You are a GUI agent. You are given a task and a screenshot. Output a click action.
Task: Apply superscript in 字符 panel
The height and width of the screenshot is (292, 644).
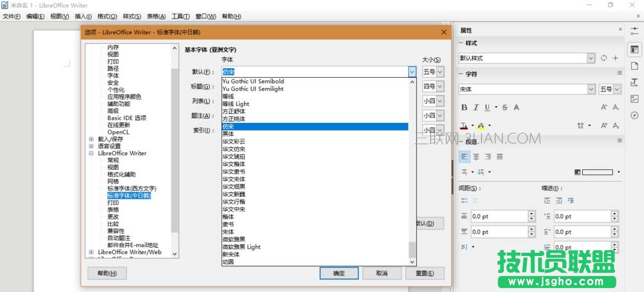tap(604, 125)
